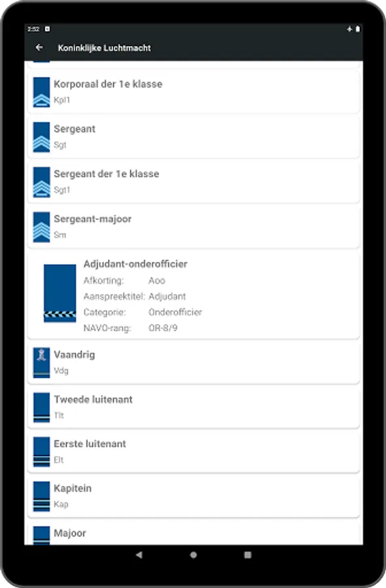Collapse the expanded Adjudant-onderofficier card

(194, 295)
